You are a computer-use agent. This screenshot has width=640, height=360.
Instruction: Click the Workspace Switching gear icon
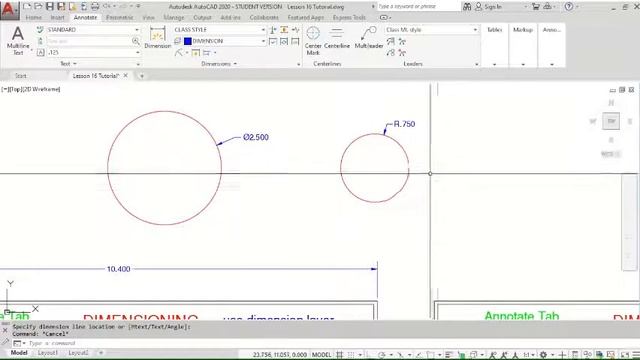pyautogui.click(x=543, y=355)
